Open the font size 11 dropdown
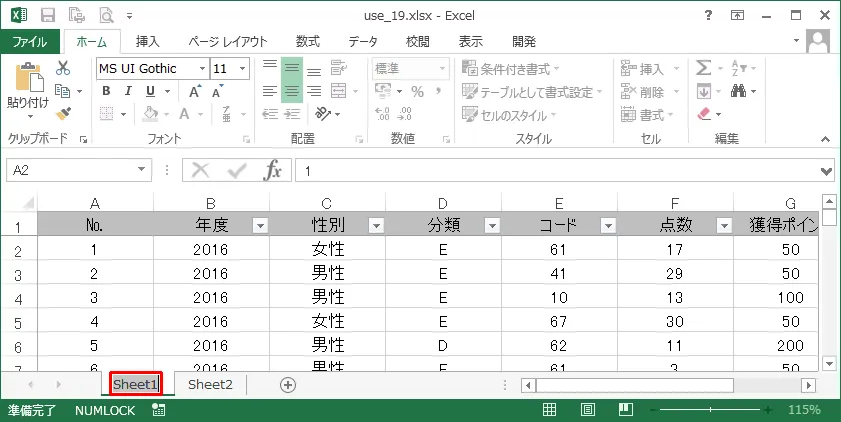Screen dimensions: 841x422 (x=242, y=69)
